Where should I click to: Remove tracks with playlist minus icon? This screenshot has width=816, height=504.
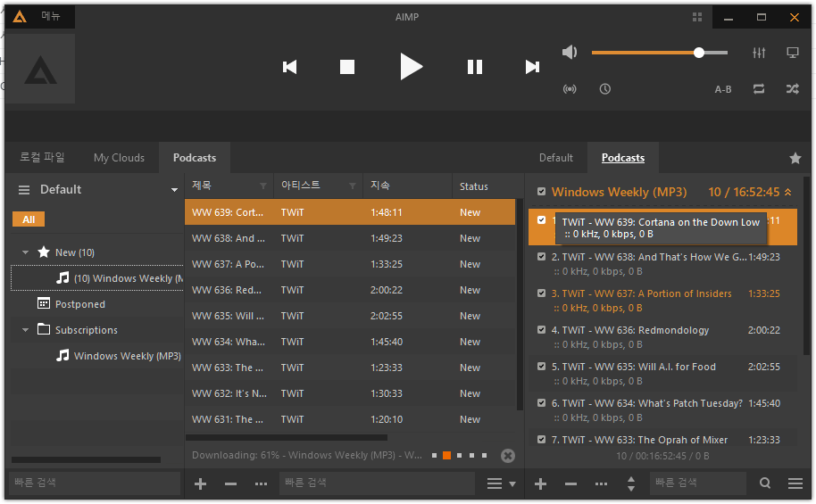pos(570,483)
